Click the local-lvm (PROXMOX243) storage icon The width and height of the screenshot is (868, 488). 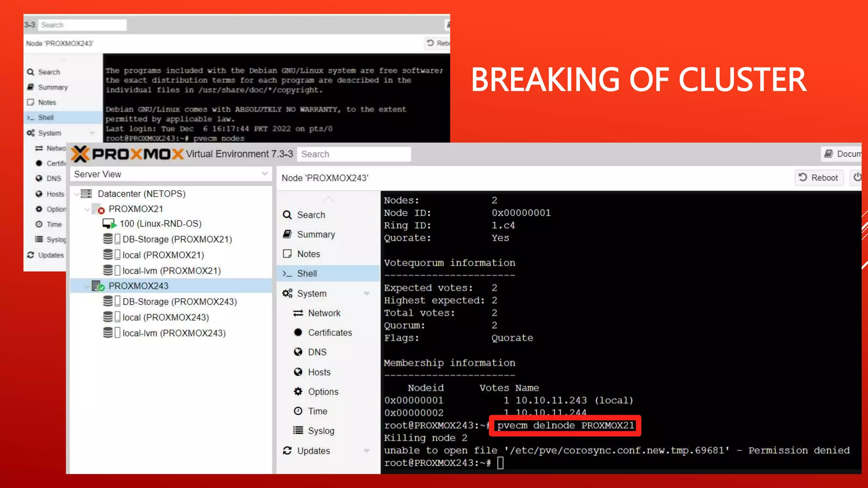(111, 333)
